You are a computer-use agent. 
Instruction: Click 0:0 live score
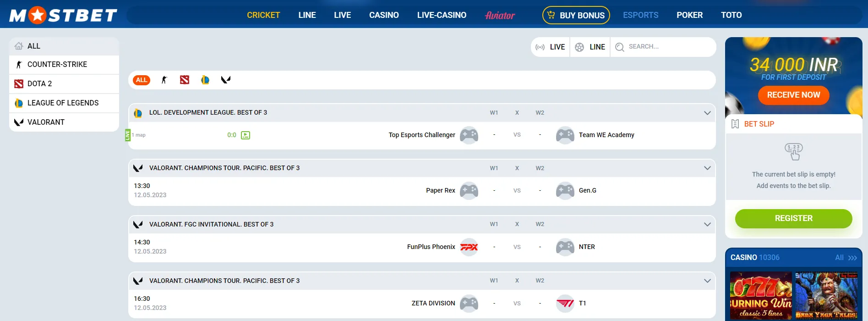point(232,135)
